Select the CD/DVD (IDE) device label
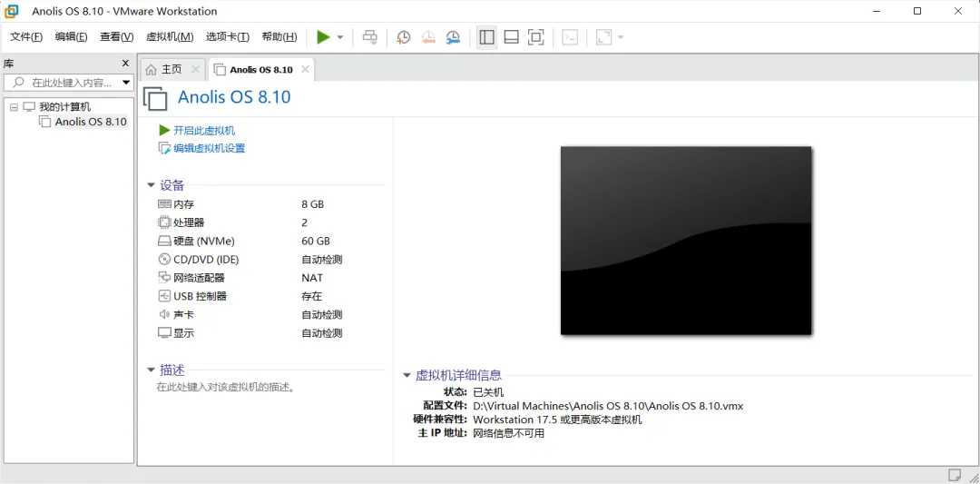Image resolution: width=980 pixels, height=484 pixels. (206, 259)
